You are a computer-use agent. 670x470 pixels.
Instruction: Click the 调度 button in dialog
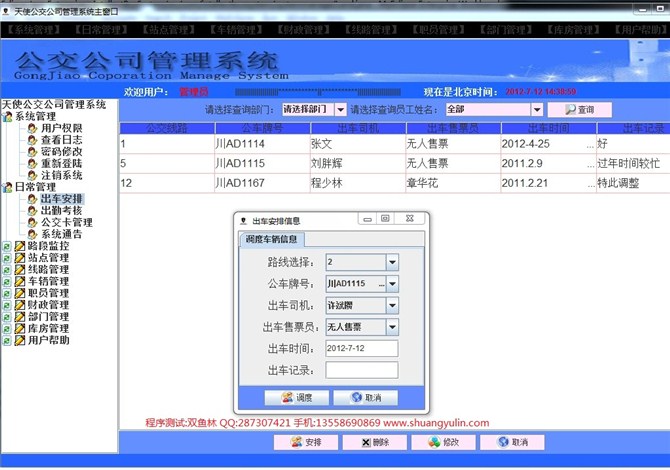pos(297,398)
